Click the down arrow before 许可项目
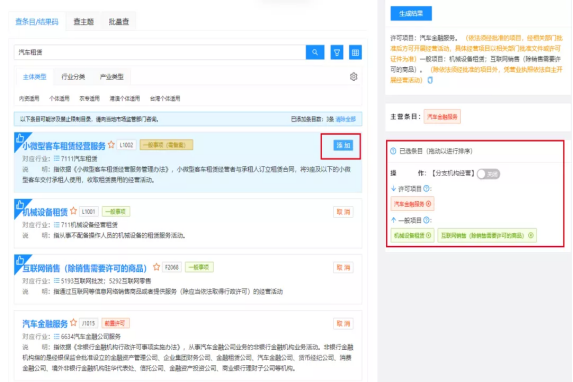Screen dimensions: 573x382 [x=394, y=189]
